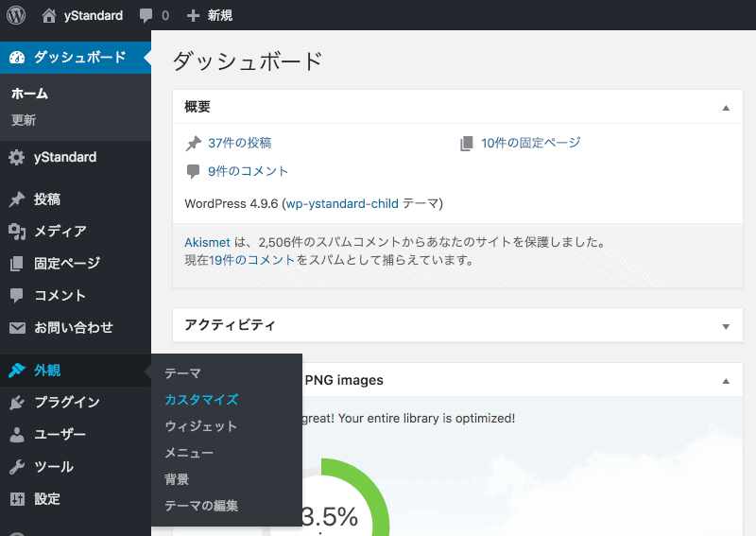Open the wp-ystandard-child theme link
Screen dimensions: 756x536
pos(342,204)
